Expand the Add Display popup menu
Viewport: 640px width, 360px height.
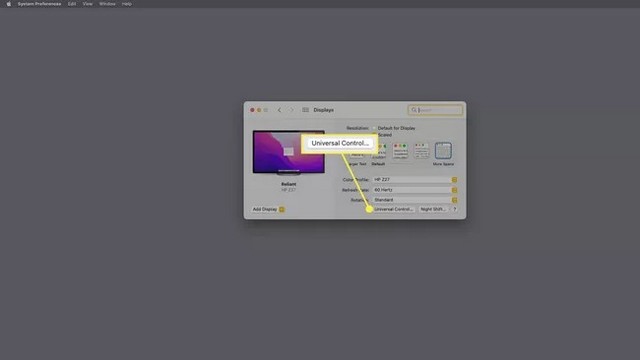coord(268,209)
